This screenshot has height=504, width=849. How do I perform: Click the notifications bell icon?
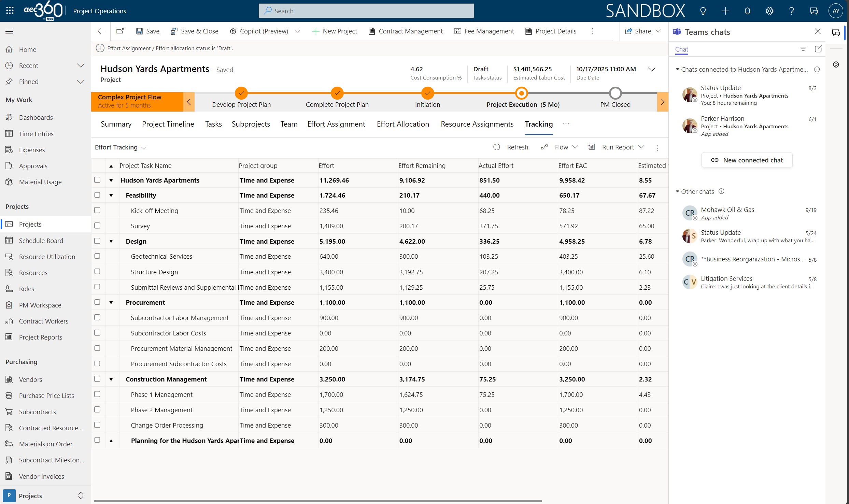747,11
